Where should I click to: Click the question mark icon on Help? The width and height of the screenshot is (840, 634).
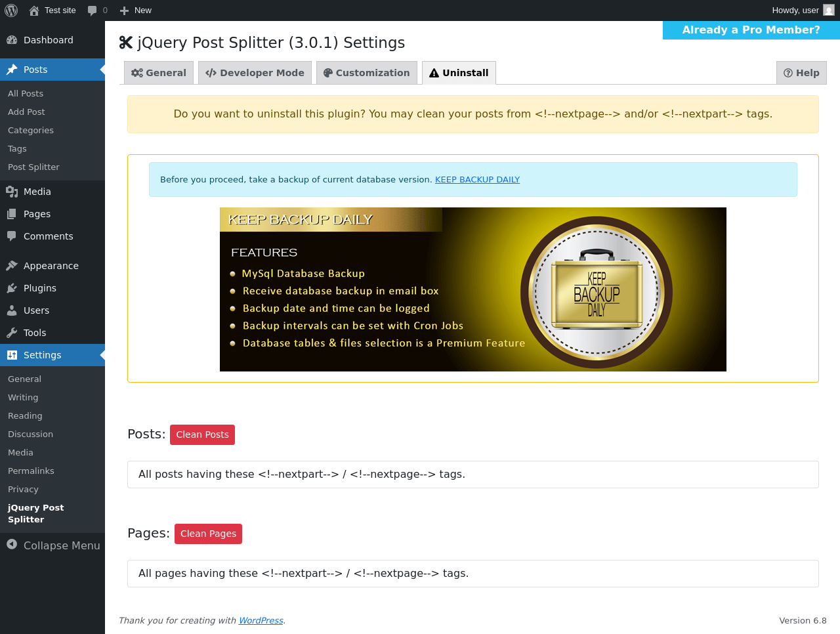coord(788,73)
